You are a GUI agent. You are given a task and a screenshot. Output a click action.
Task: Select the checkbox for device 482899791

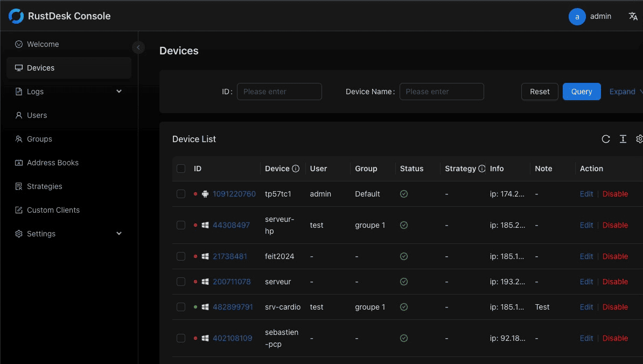pos(181,307)
